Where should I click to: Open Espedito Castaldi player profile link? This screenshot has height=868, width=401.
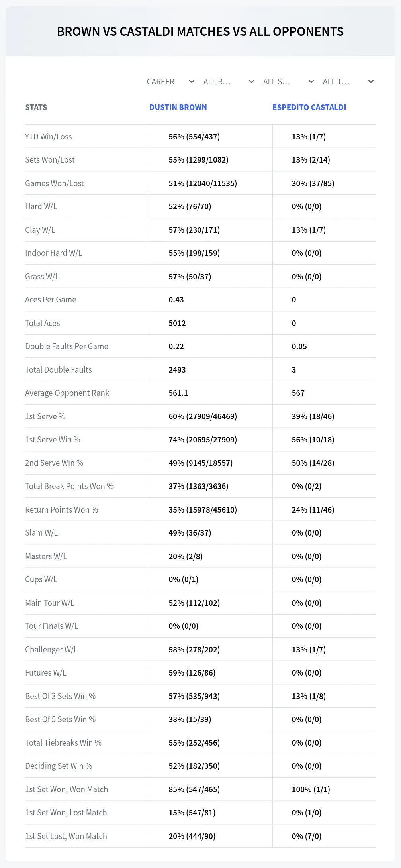(x=309, y=107)
